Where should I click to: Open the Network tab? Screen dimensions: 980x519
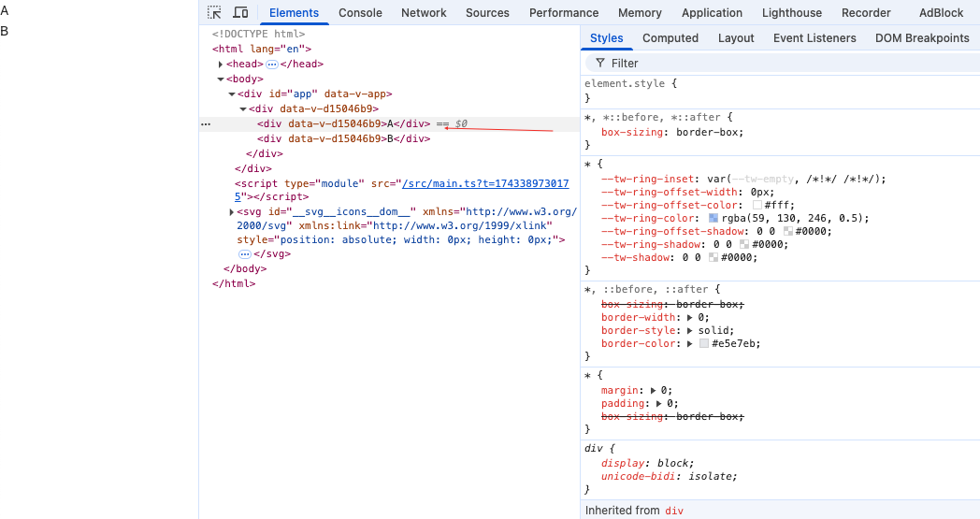[x=424, y=12]
